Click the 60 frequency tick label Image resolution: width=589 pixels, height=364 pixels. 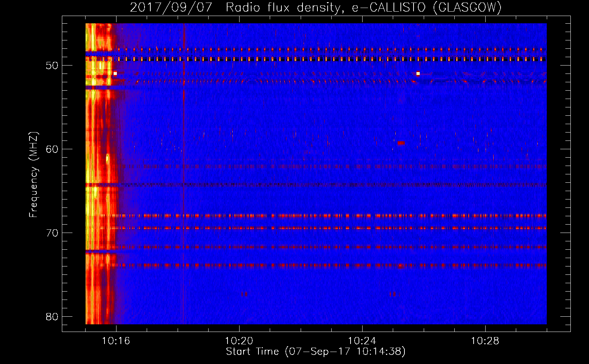52,149
